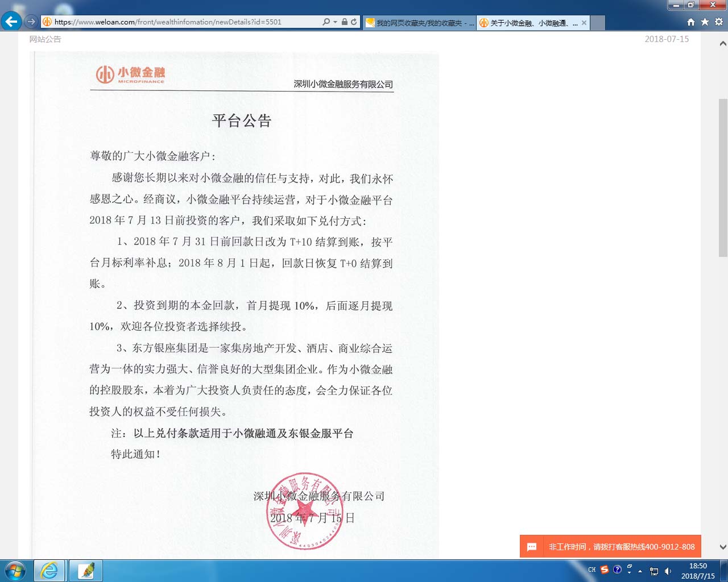Click the site favicon in address bar
Viewport: 728px width, 582px height.
point(48,22)
